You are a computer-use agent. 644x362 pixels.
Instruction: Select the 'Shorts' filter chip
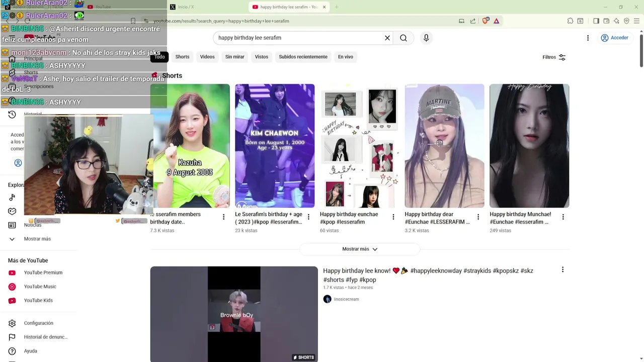pos(182,57)
